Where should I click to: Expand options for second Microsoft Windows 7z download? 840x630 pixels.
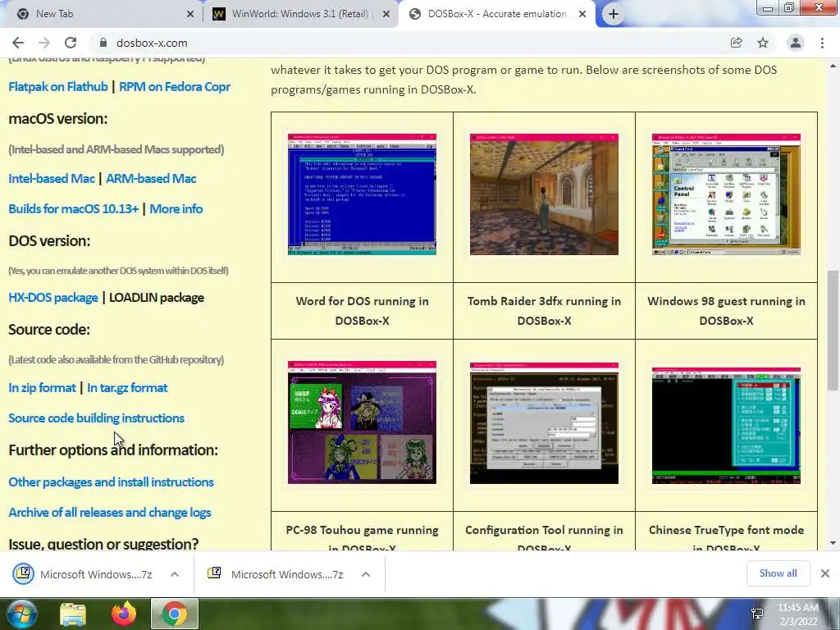[x=366, y=574]
